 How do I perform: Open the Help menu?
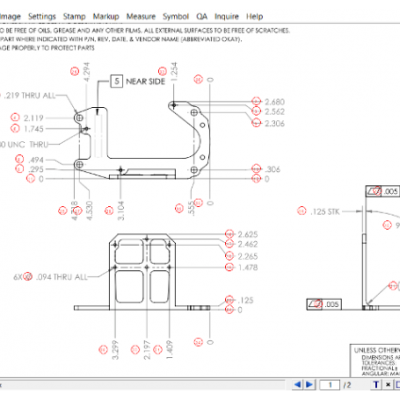[x=255, y=16]
